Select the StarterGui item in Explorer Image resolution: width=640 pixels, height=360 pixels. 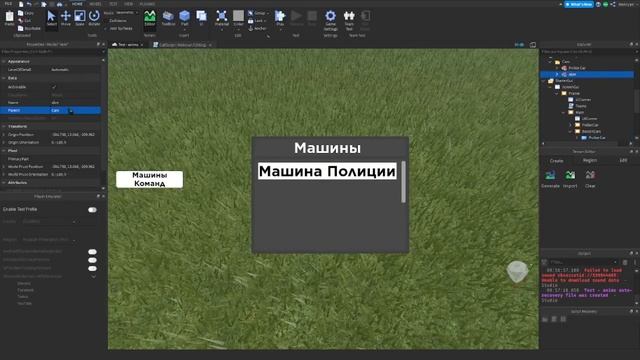pyautogui.click(x=564, y=81)
